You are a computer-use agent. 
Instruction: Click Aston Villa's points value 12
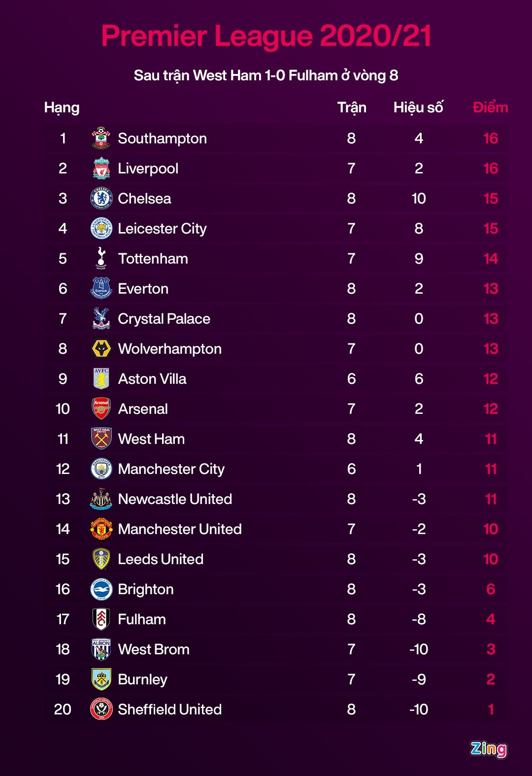tap(491, 379)
